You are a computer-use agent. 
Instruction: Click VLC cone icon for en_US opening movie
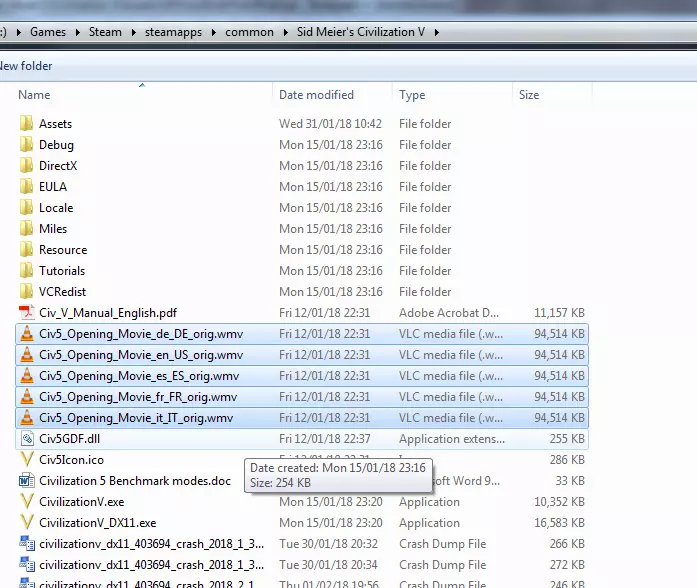pos(27,354)
